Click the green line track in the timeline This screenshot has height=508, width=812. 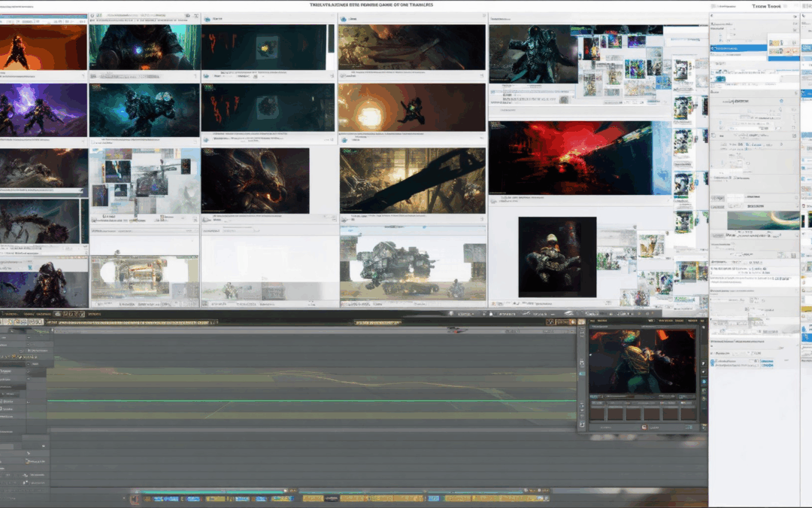click(311, 400)
